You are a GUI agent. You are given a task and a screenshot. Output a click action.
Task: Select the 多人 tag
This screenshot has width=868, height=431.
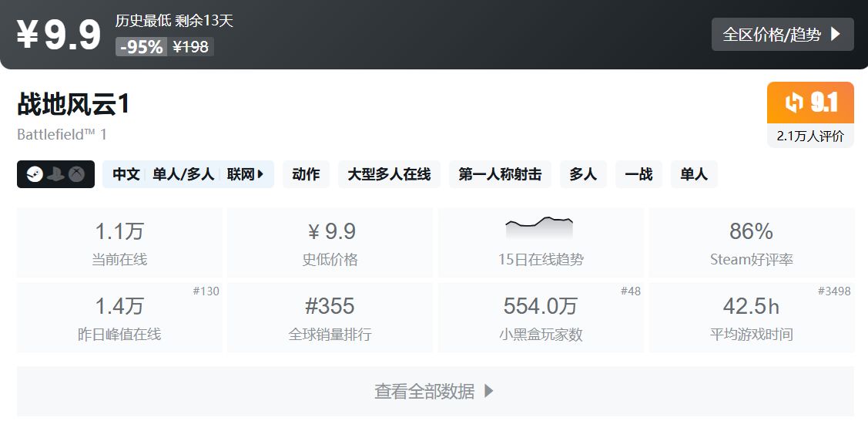[x=584, y=174]
